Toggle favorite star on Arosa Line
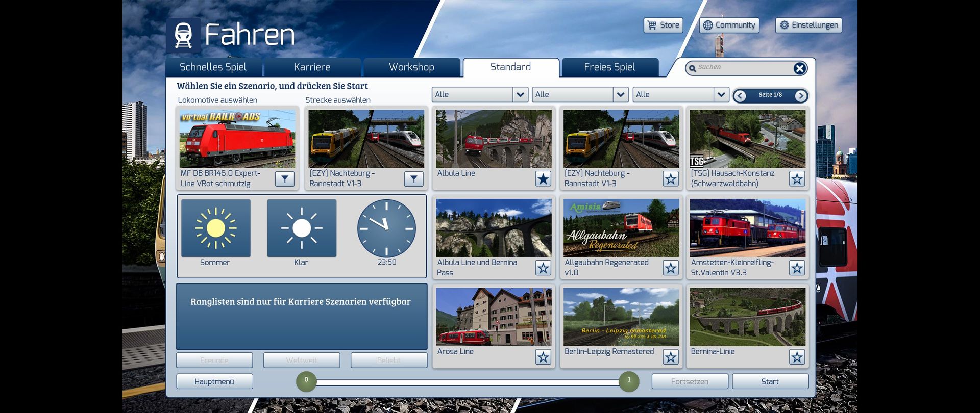This screenshot has height=413, width=980. click(x=543, y=357)
